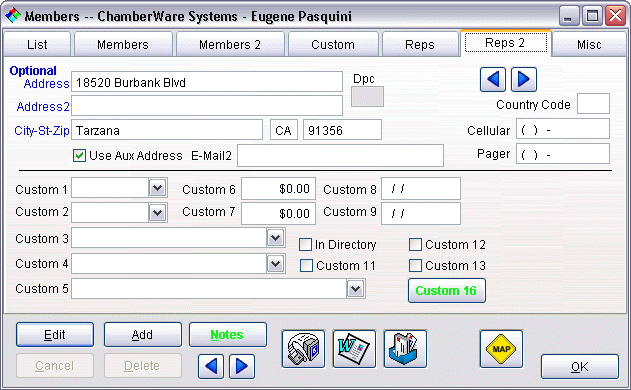Enable the Custom 11 checkbox
Screen dimensions: 631x390
[x=306, y=266]
